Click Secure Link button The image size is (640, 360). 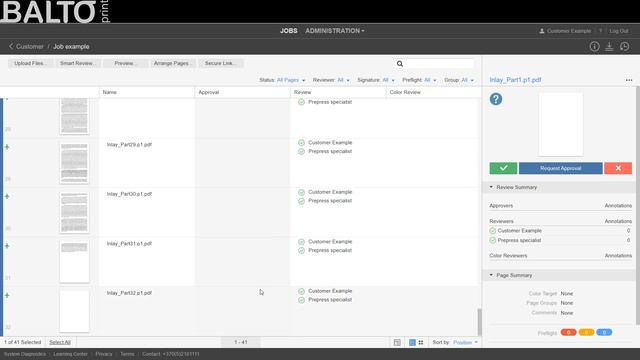coord(220,63)
